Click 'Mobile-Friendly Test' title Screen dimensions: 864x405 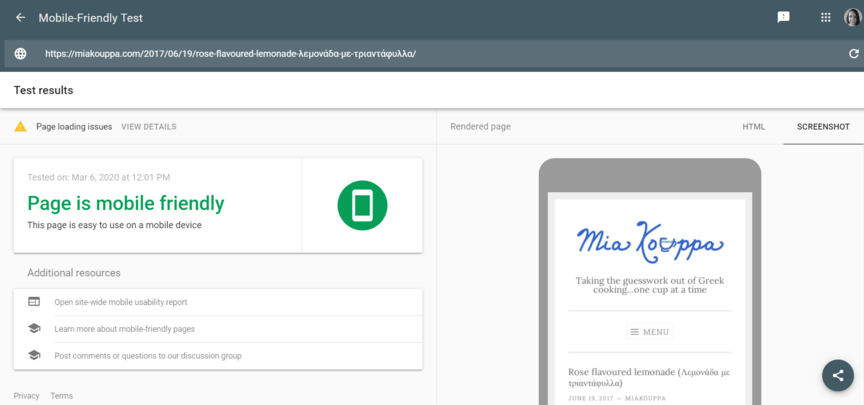pos(90,18)
